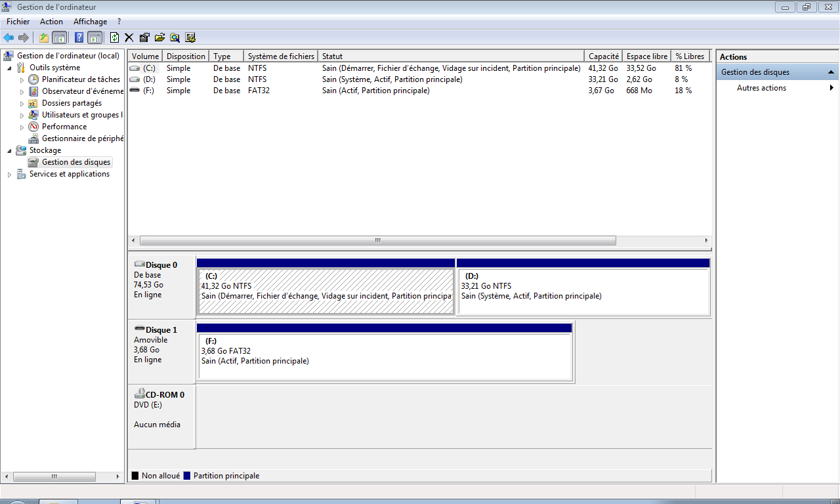Click the Espace libre column header

coord(646,56)
